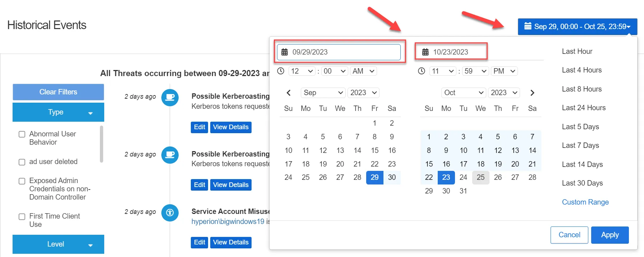
Task: Click the clock icon beside end time
Action: click(x=422, y=71)
